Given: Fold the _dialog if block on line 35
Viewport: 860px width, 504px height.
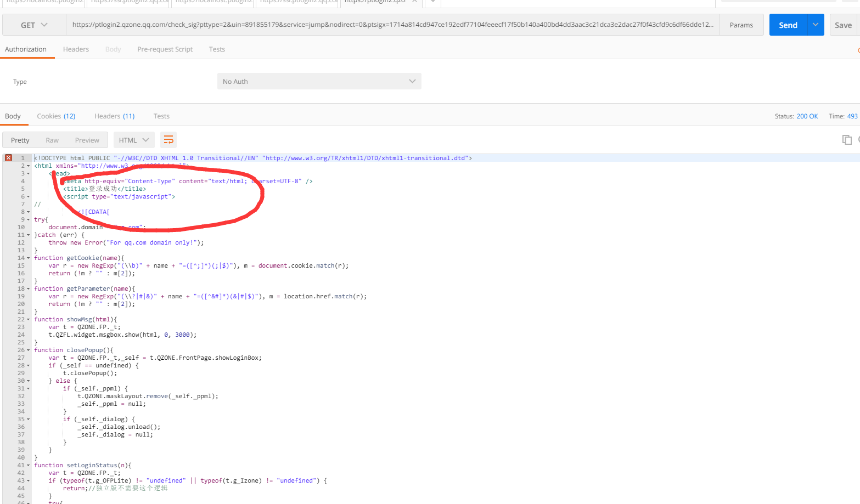Looking at the screenshot, I should (29, 419).
